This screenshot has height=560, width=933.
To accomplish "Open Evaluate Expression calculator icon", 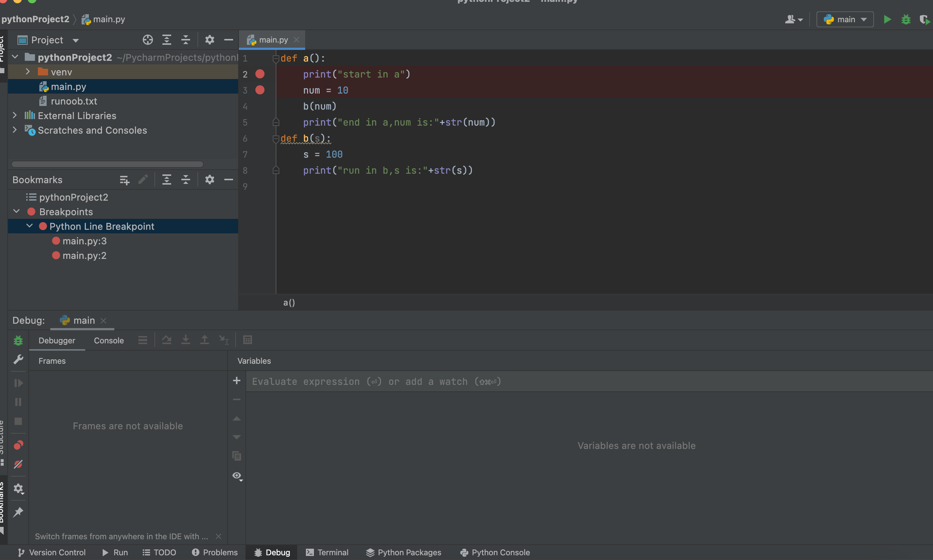I will pos(247,340).
